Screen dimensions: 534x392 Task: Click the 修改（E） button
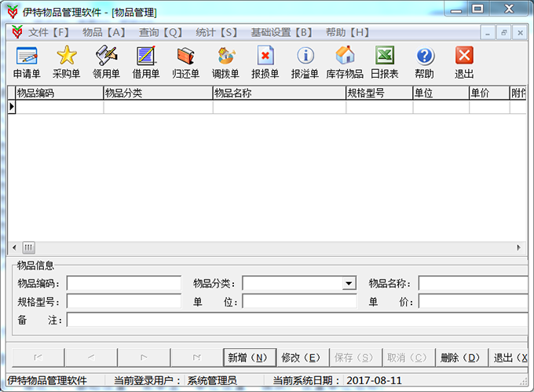[302, 357]
